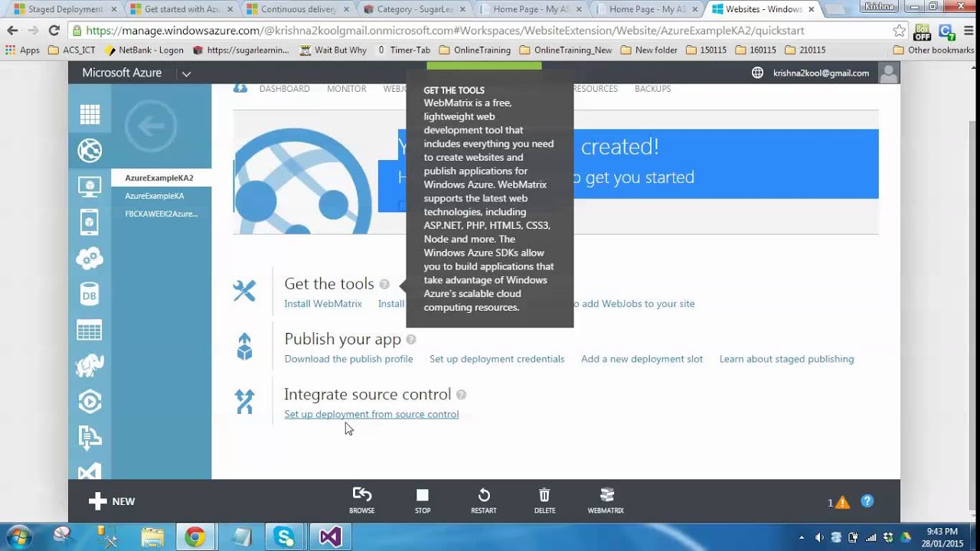Image resolution: width=980 pixels, height=551 pixels.
Task: Select AzureExampleKA2 website in list
Action: coord(161,178)
